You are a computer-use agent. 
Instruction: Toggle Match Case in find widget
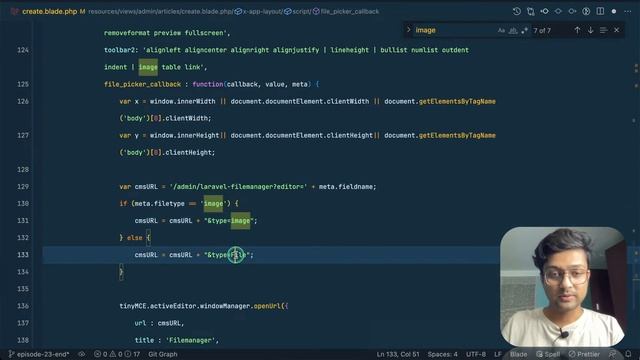(501, 30)
